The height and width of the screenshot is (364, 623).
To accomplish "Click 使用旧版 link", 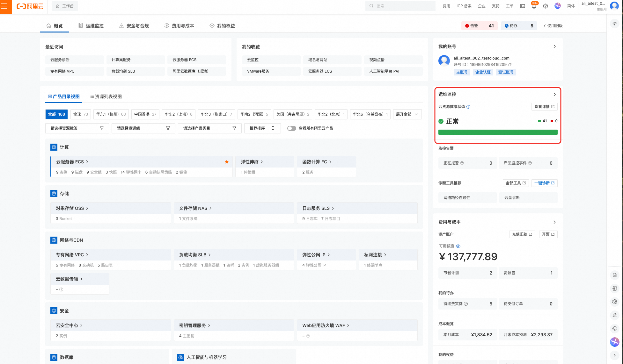I will tap(553, 26).
